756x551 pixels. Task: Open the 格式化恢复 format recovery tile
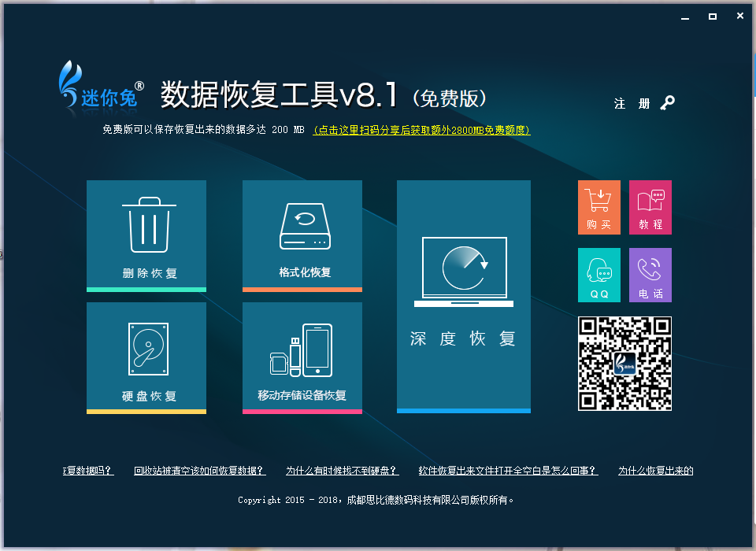click(x=302, y=235)
